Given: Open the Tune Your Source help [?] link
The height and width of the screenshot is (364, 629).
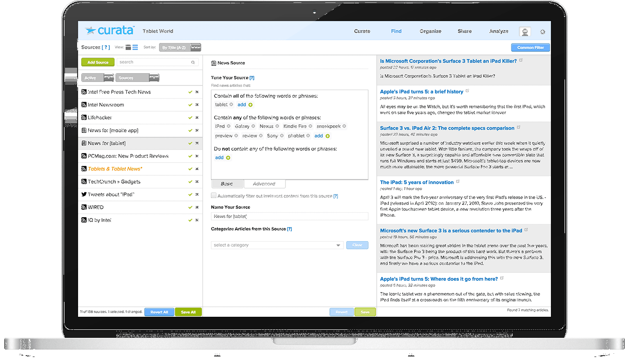Looking at the screenshot, I should coord(252,78).
